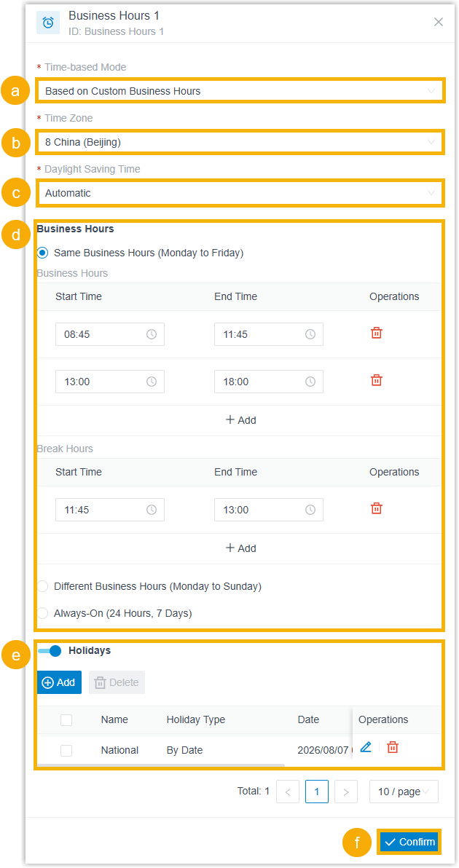This screenshot has width=459, height=868.
Task: Delete the National holiday using the trash icon
Action: point(393,747)
